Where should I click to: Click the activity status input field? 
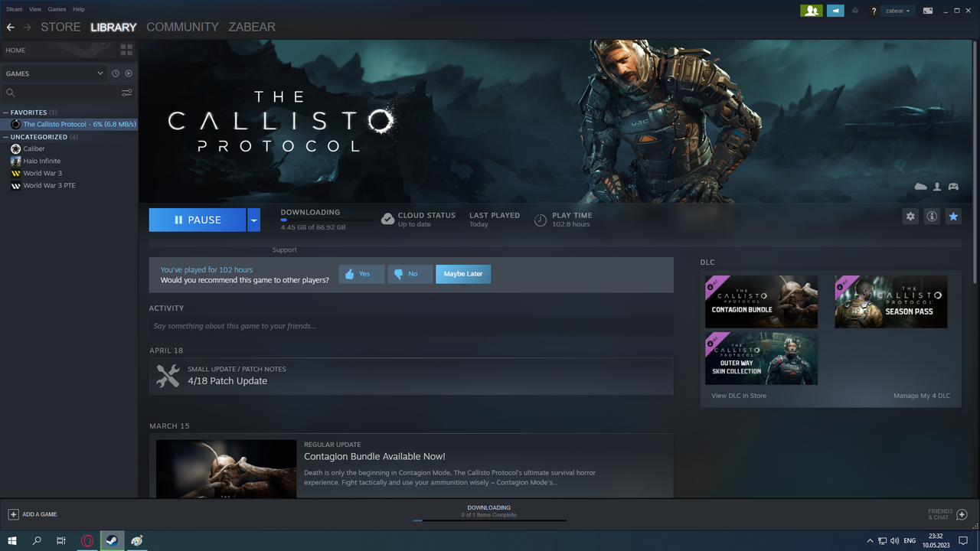point(411,326)
